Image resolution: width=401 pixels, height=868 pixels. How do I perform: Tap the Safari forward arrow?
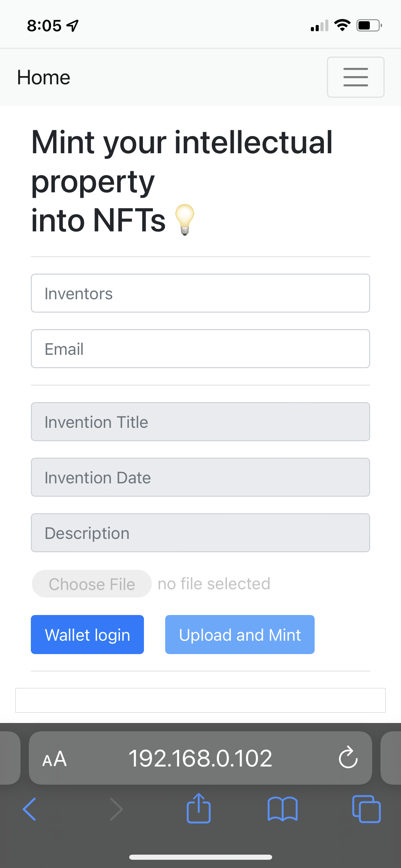click(116, 809)
